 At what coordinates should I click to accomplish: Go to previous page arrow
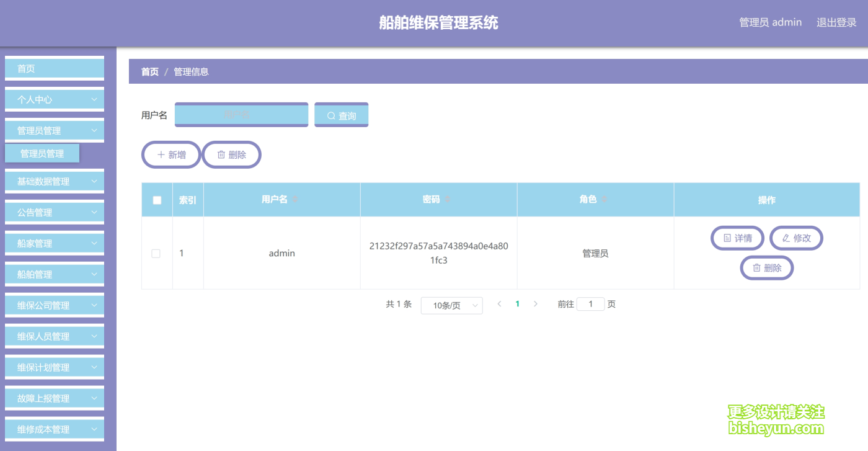(500, 304)
